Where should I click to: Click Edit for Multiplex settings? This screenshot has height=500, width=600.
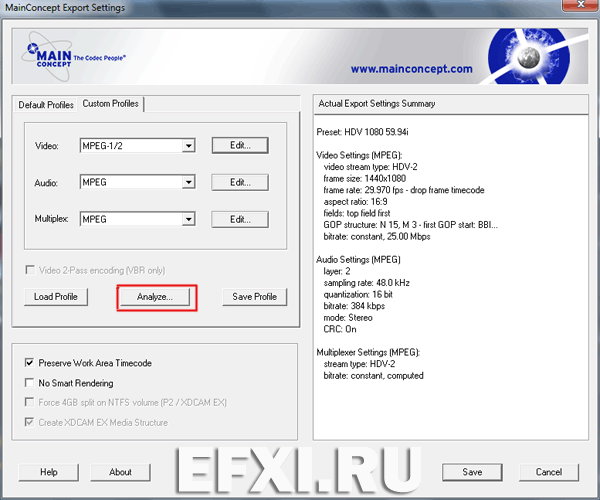(x=240, y=220)
